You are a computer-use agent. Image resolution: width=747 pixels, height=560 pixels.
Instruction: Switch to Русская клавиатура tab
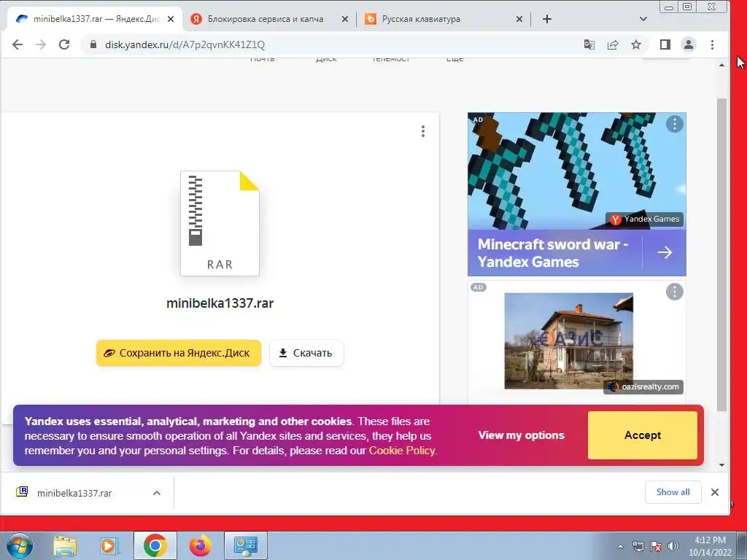pyautogui.click(x=443, y=19)
